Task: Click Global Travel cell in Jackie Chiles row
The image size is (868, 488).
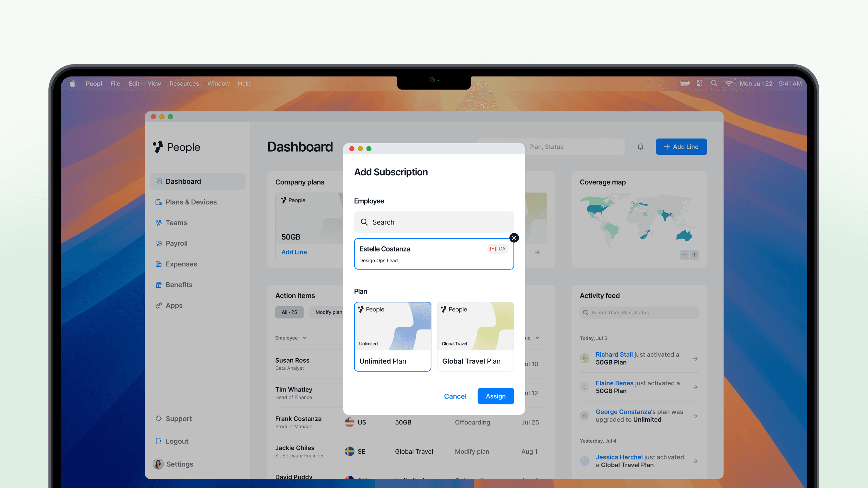Action: point(414,451)
